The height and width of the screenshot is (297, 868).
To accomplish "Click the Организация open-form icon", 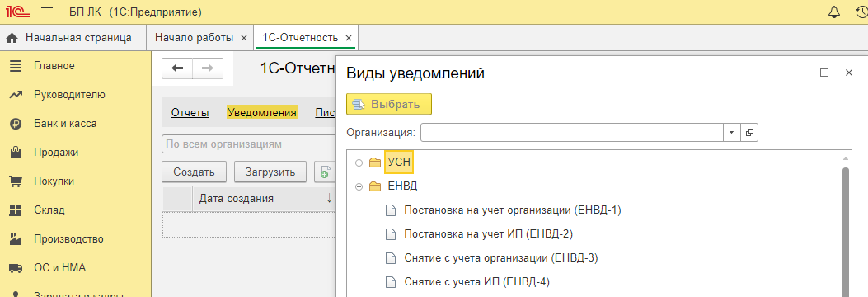I will tap(749, 133).
